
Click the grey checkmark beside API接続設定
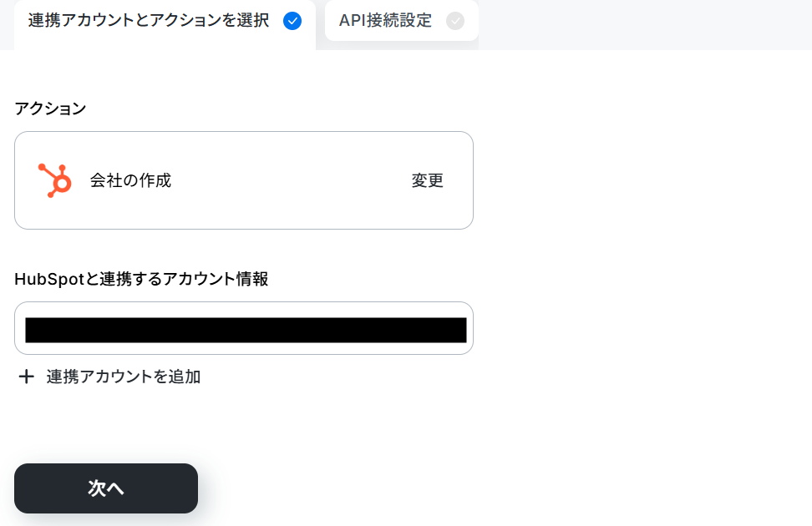coord(455,21)
